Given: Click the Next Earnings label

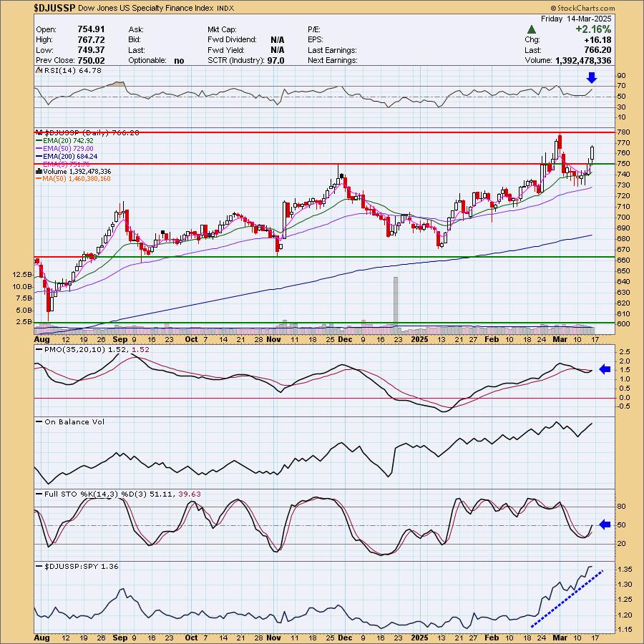Looking at the screenshot, I should click(333, 60).
